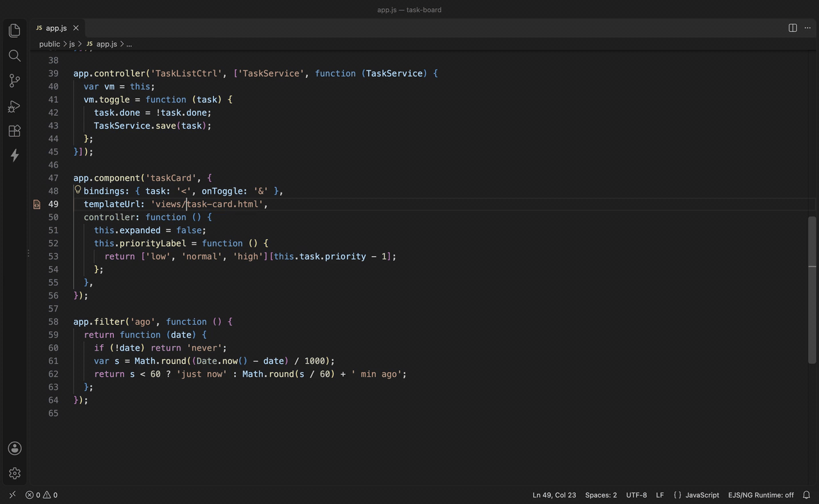
Task: Open the Manage gear menu
Action: point(15,473)
